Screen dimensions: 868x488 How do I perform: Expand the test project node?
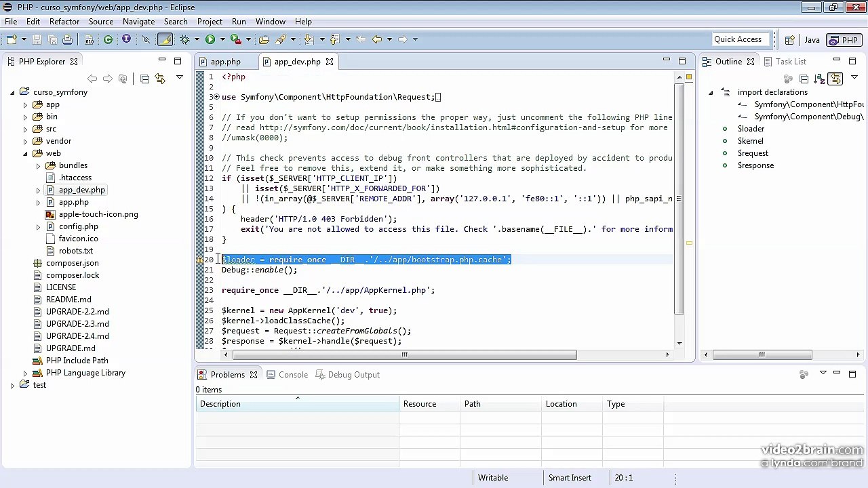12,386
